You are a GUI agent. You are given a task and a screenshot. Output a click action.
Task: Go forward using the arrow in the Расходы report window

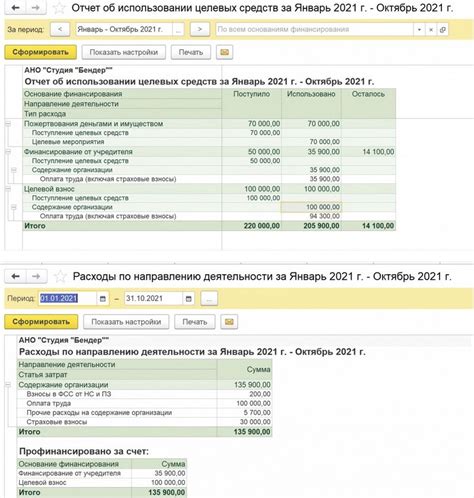(36, 276)
